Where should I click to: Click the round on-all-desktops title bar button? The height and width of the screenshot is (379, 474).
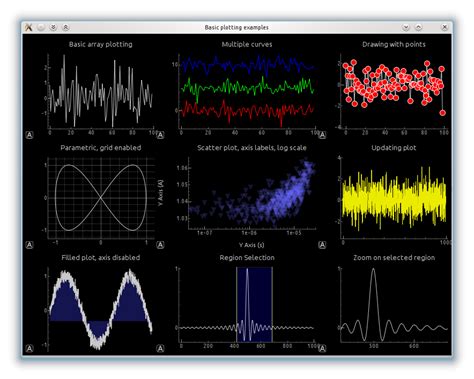[x=41, y=27]
